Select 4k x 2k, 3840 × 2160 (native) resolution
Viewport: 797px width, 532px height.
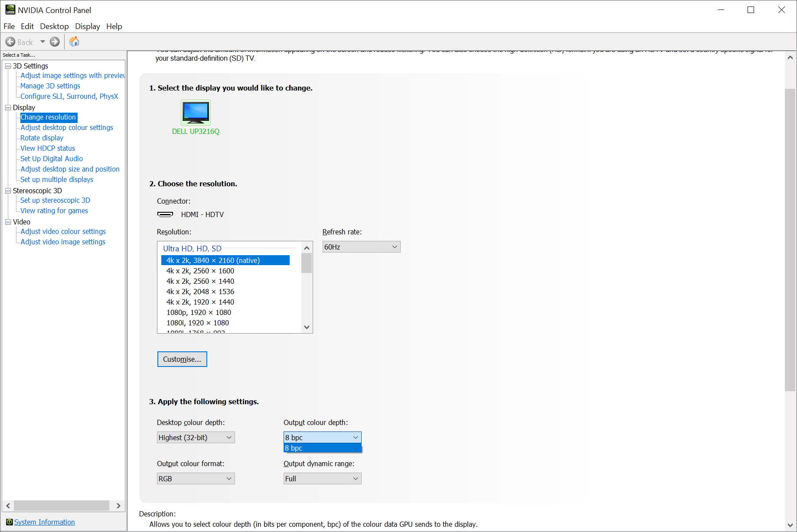pos(225,260)
